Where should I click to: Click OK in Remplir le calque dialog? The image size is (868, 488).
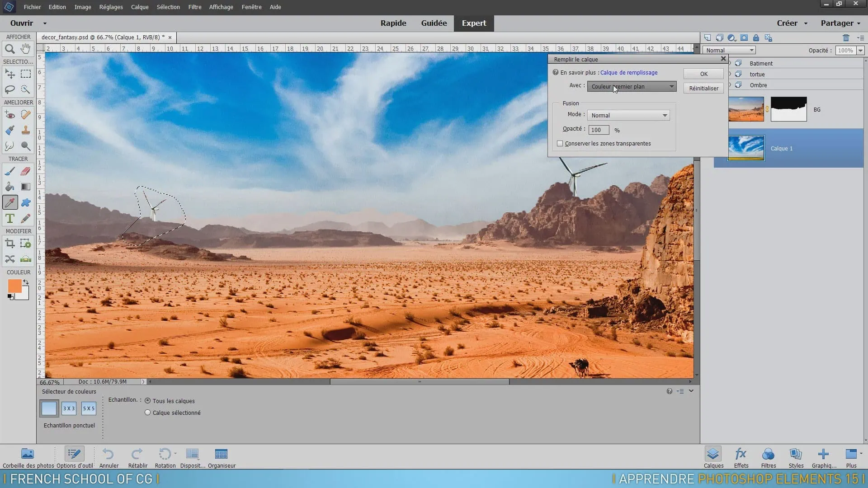click(703, 74)
